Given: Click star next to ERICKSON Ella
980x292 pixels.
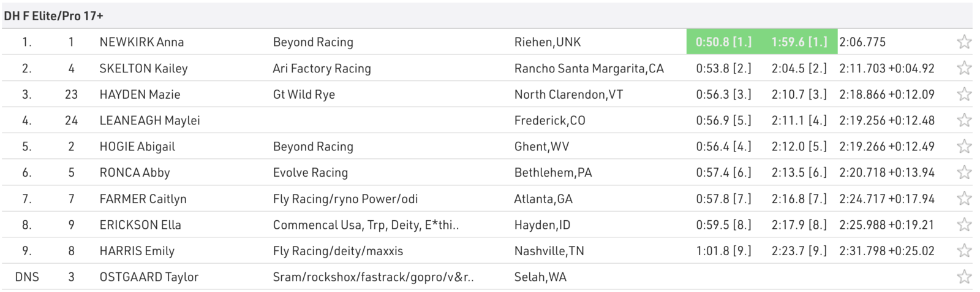Looking at the screenshot, I should click(964, 225).
